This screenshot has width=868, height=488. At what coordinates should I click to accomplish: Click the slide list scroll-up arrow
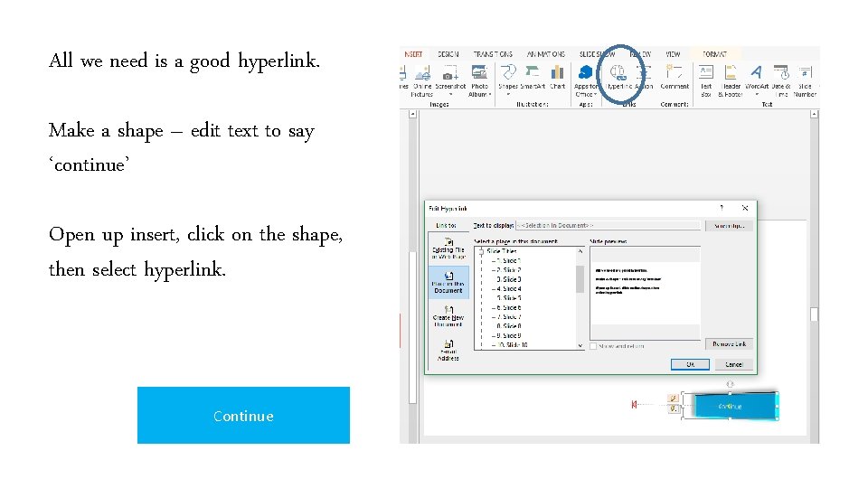click(580, 251)
